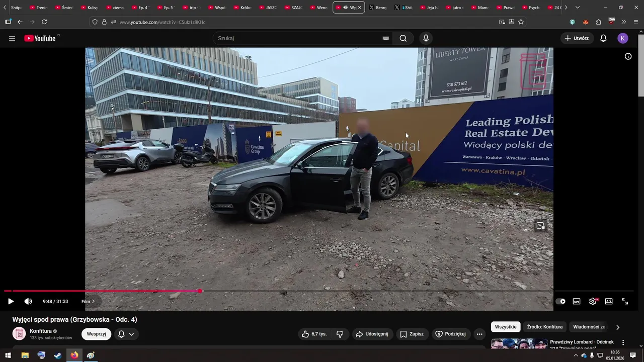Show hidden system tray icons
The image size is (644, 362).
576,355
